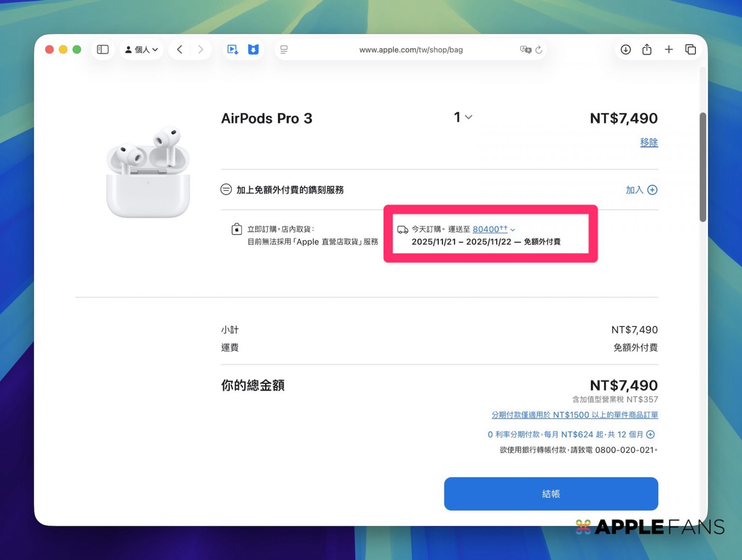742x560 pixels.
Task: Toggle the Safari sidebar icon
Action: [102, 49]
